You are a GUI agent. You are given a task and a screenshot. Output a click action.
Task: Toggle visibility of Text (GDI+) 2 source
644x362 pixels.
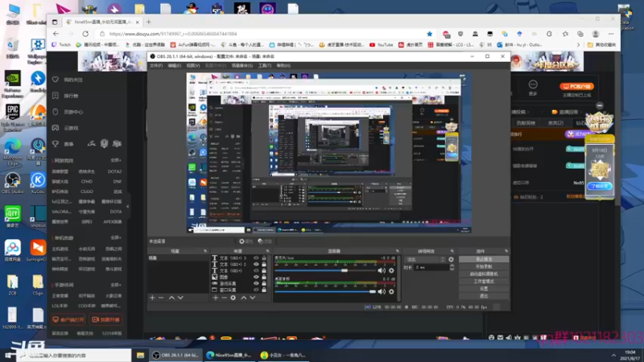pos(256,265)
